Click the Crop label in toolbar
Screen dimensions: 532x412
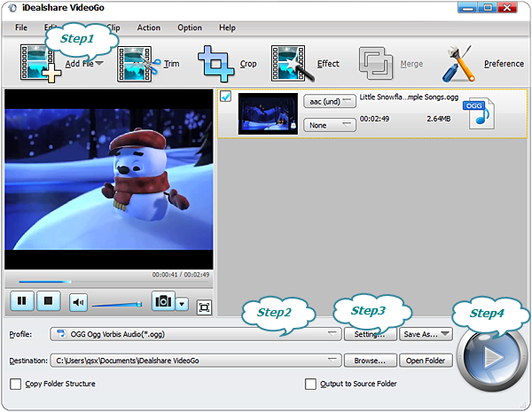(248, 64)
